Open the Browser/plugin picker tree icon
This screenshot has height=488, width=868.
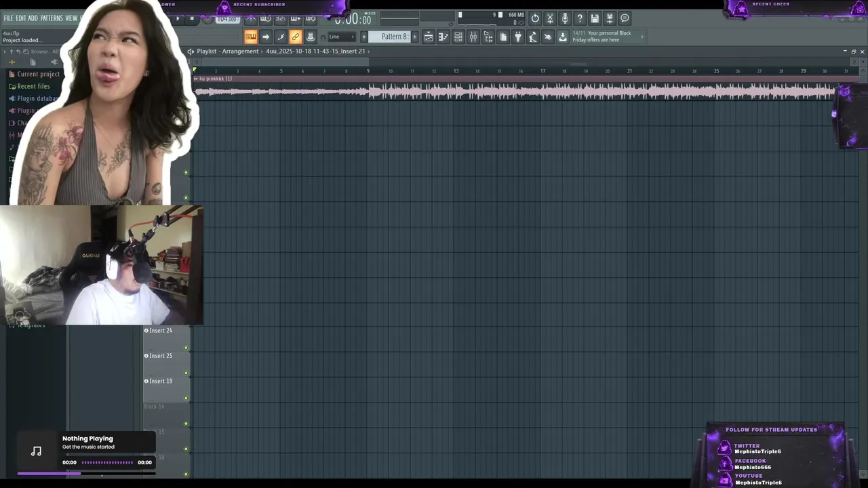point(488,37)
